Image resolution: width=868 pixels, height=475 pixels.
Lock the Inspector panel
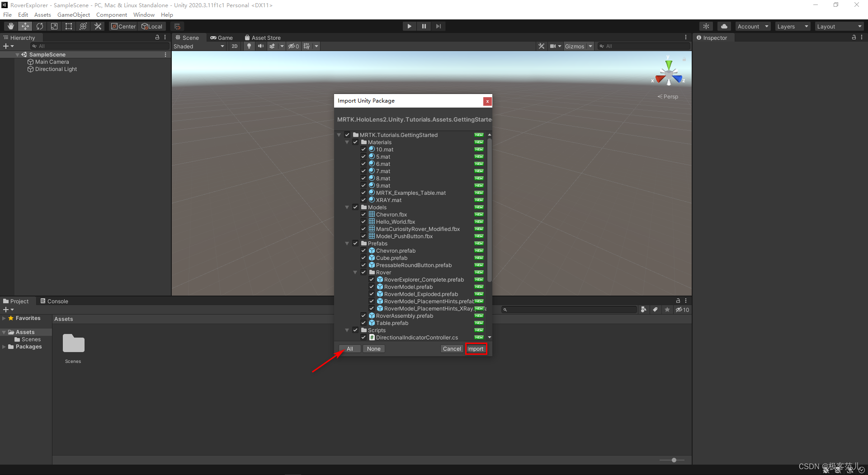854,38
